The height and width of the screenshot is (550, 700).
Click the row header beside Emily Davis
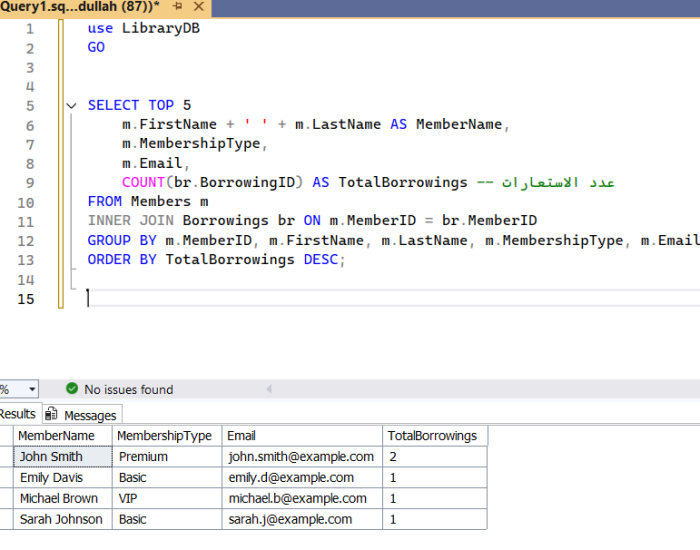click(x=6, y=478)
